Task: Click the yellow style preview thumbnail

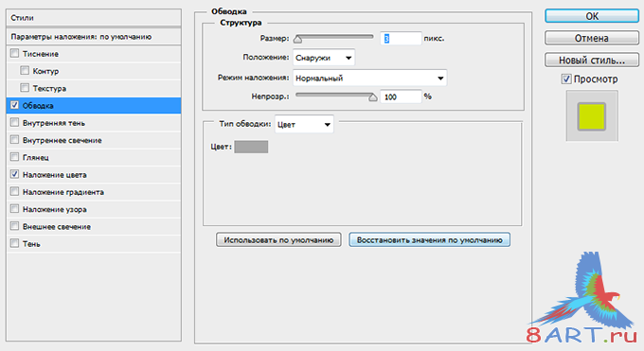Action: [x=592, y=116]
